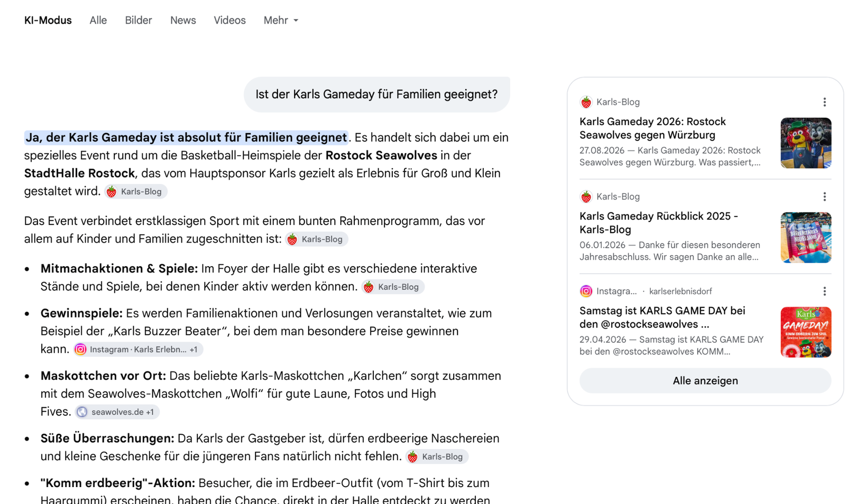
Task: Switch to the Bilder tab
Action: [x=138, y=21]
